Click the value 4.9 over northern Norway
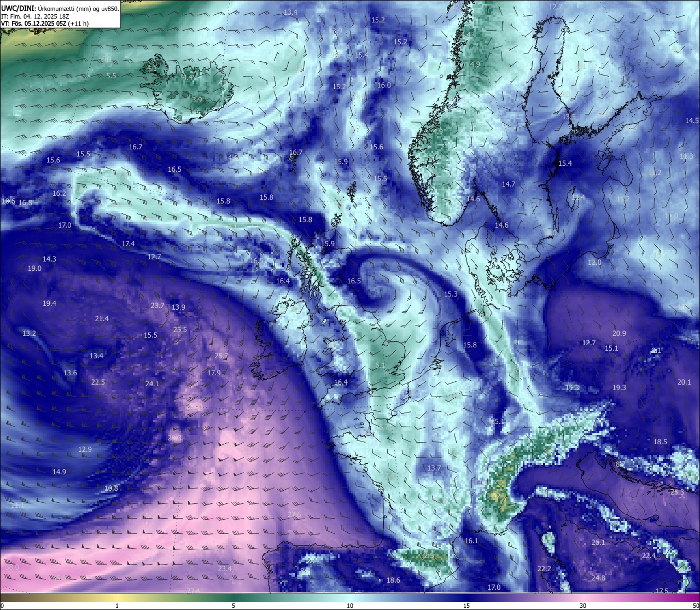Image resolution: width=700 pixels, height=610 pixels. (x=475, y=65)
